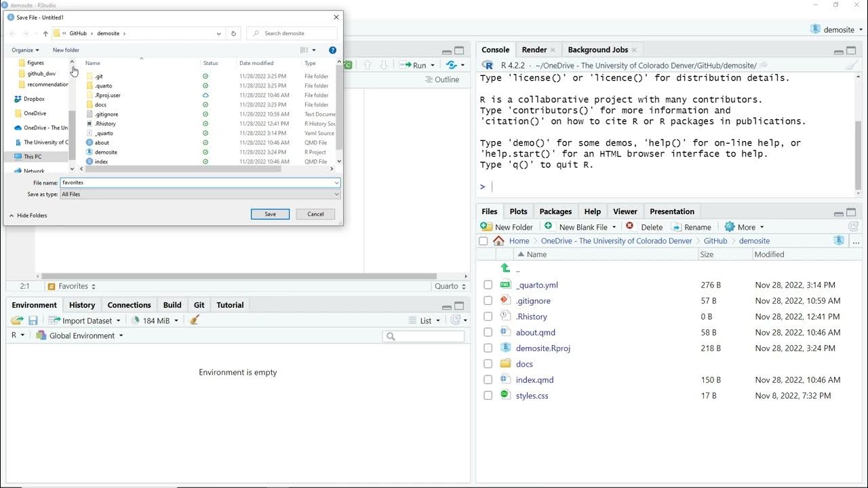The height and width of the screenshot is (488, 868).
Task: Expand the File name history dropdown
Action: coord(336,182)
